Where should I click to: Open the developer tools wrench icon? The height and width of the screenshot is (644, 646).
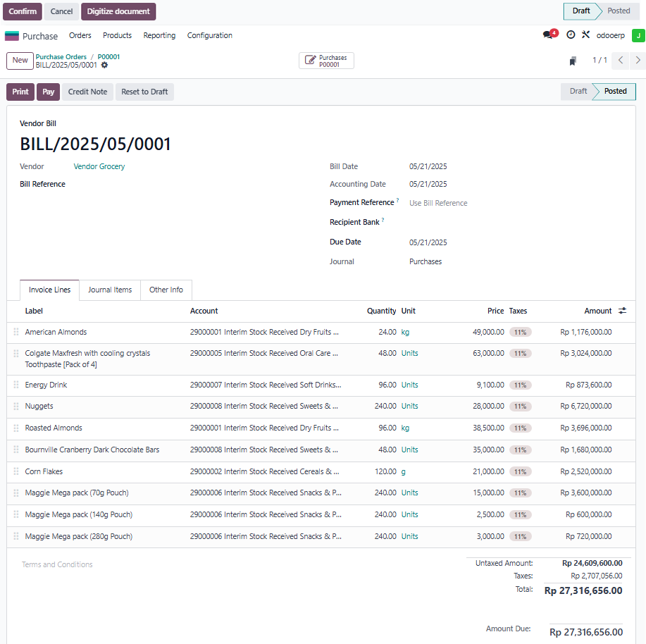[x=585, y=35]
